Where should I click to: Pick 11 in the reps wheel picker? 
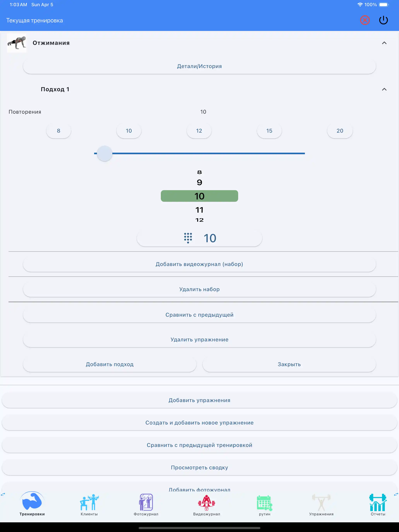[x=199, y=210]
